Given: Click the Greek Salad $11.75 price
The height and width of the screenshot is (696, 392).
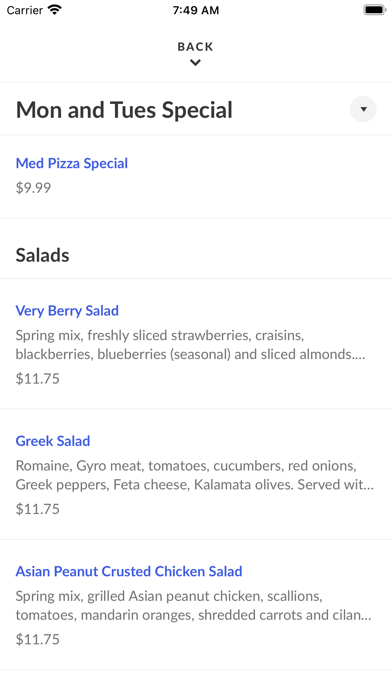Looking at the screenshot, I should pyautogui.click(x=38, y=509).
